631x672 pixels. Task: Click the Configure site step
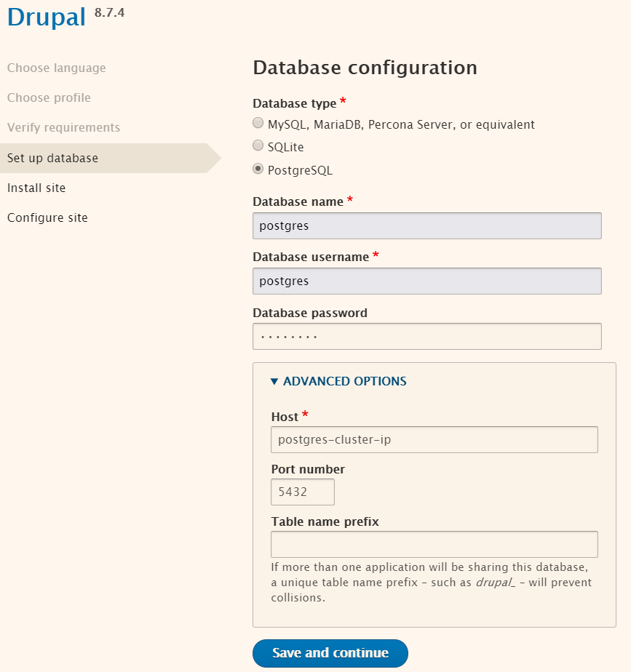coord(47,217)
